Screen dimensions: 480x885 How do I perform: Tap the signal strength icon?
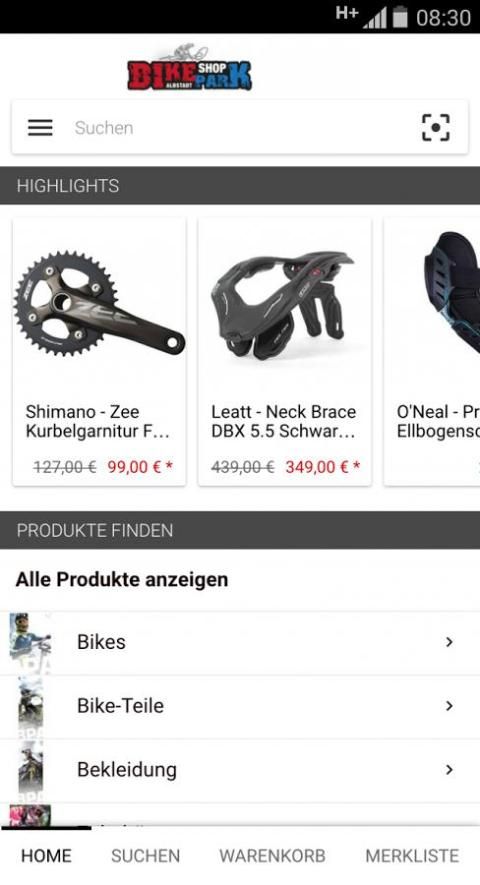click(375, 18)
